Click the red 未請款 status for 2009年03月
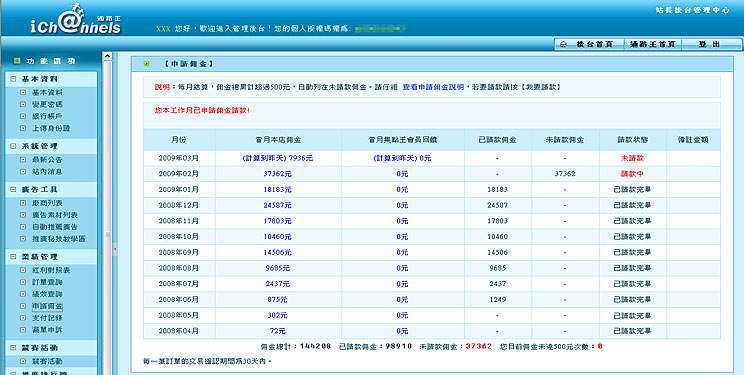Image resolution: width=744 pixels, height=375 pixels. point(632,158)
